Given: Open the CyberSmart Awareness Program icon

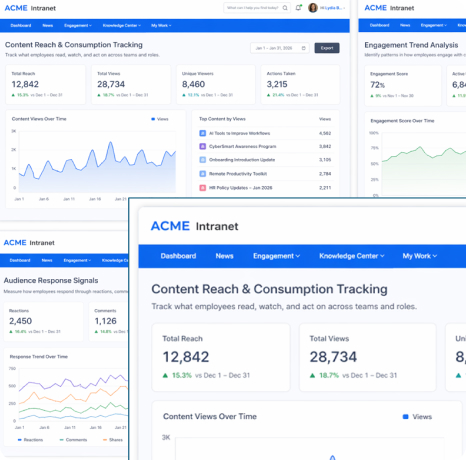Looking at the screenshot, I should [x=202, y=146].
